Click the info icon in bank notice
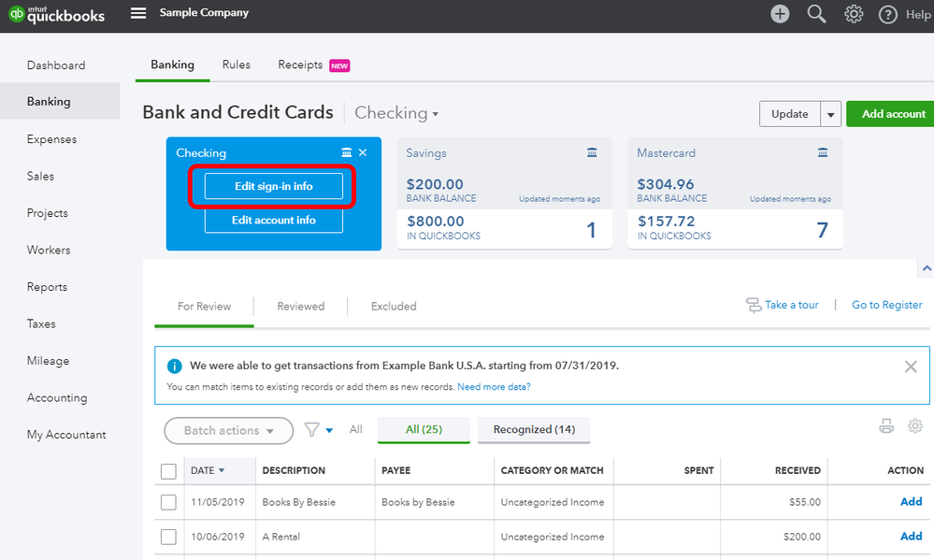Screen dimensions: 934x560 click(x=175, y=366)
